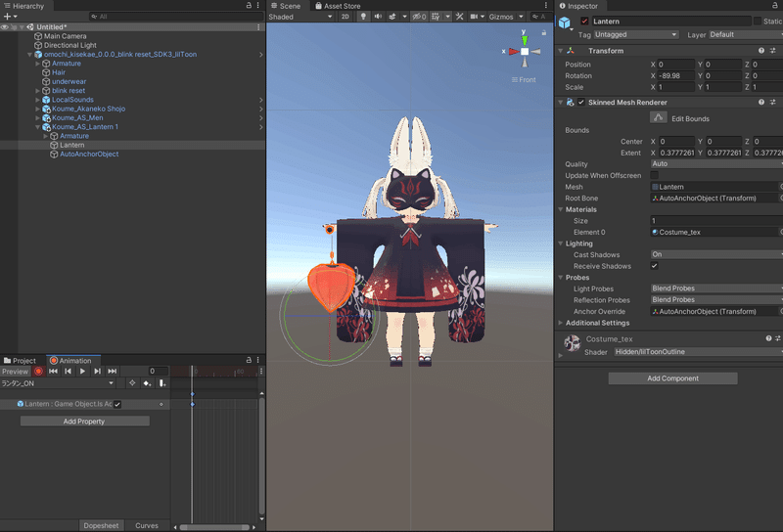Viewport: 783px width, 532px height.
Task: Toggle scene effects layers icon
Action: point(393,17)
